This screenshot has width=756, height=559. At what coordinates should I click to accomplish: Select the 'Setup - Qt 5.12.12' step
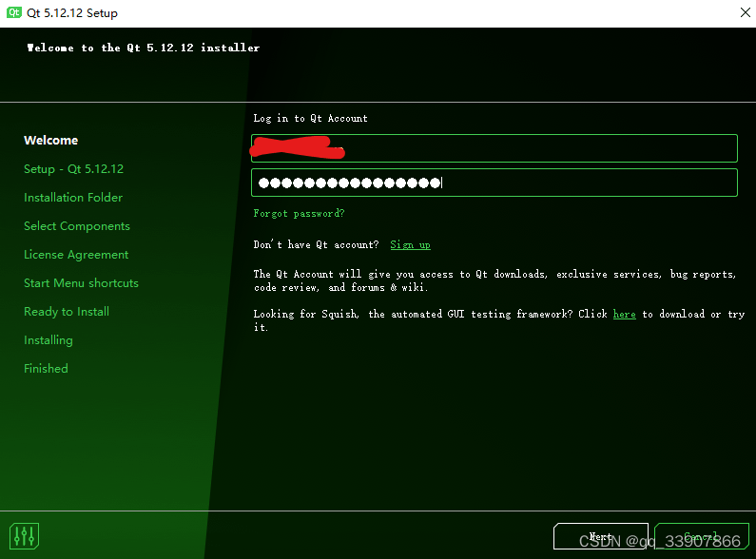74,168
